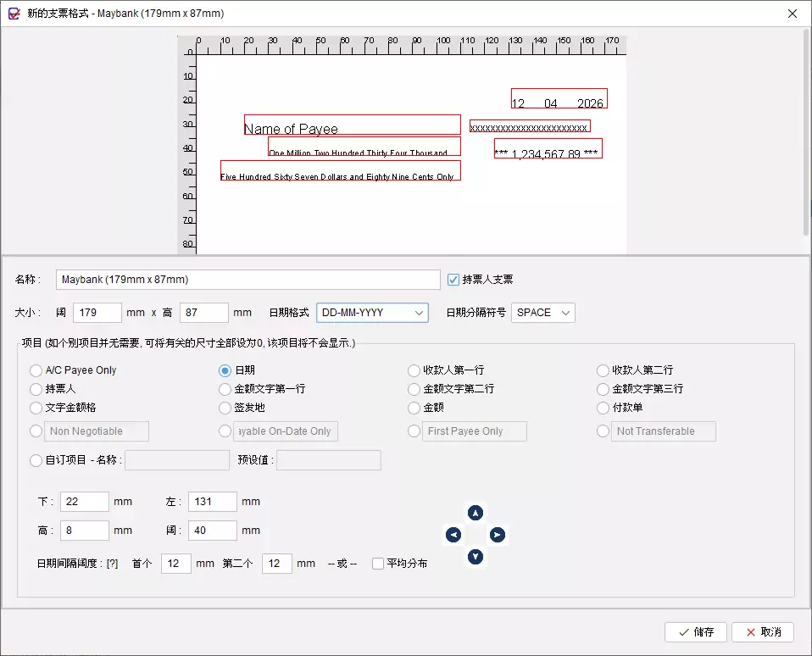The width and height of the screenshot is (812, 656).
Task: Click the date box in cheque preview
Action: [x=559, y=98]
